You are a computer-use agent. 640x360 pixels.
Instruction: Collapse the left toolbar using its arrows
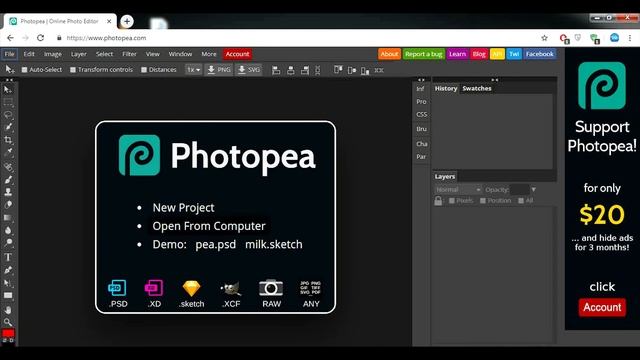click(x=9, y=80)
